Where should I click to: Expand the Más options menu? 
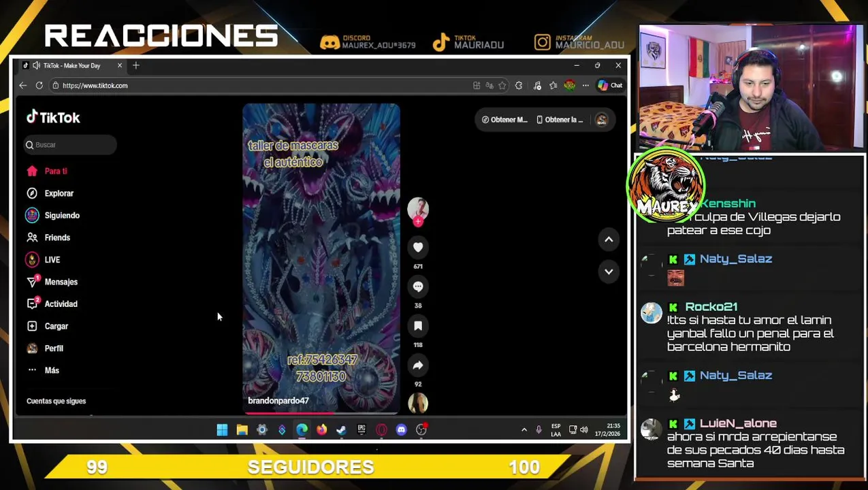(x=43, y=370)
